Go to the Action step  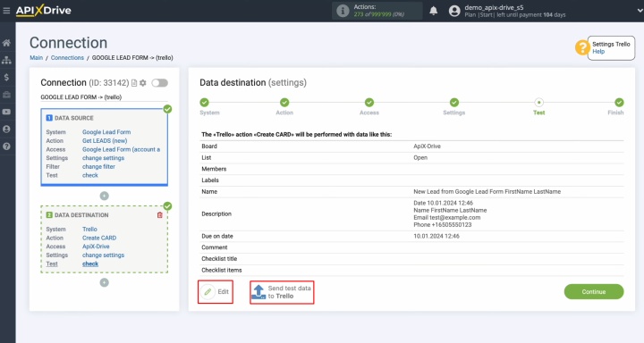click(x=284, y=103)
